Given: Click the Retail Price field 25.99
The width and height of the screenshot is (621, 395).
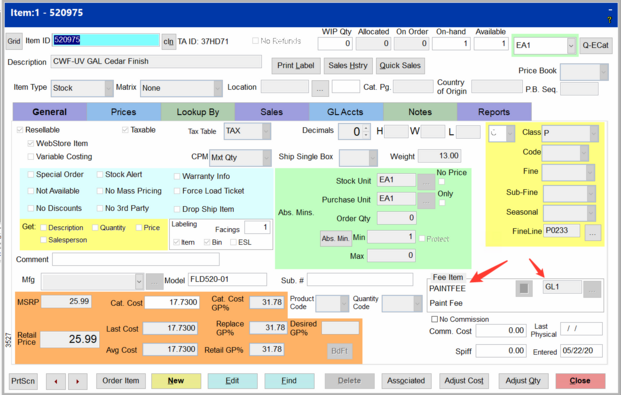Looking at the screenshot, I should pos(70,340).
